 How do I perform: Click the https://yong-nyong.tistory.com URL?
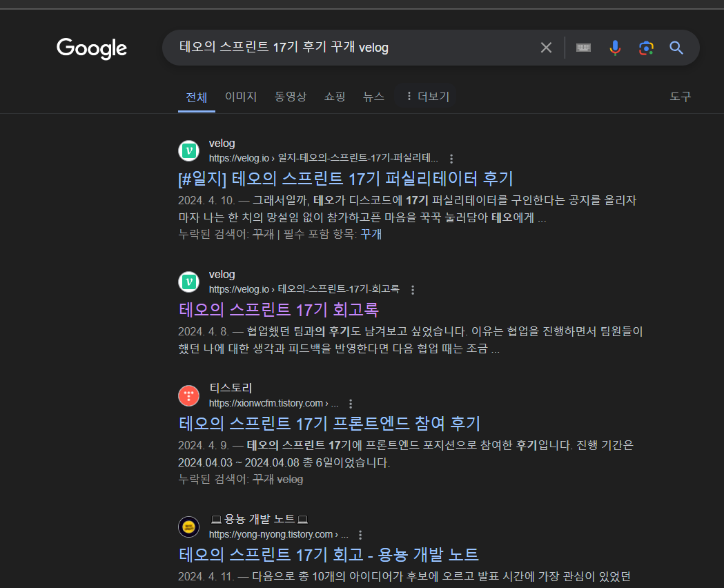click(x=278, y=534)
